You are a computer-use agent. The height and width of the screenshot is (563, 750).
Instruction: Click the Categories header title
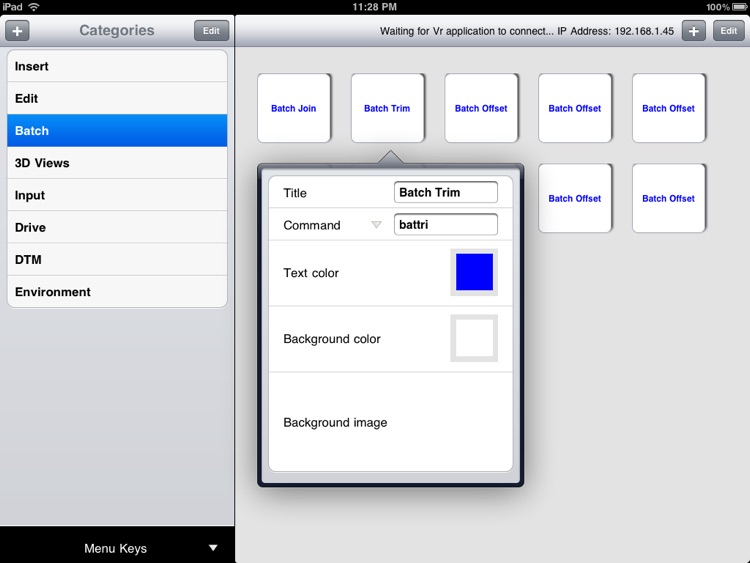click(117, 30)
